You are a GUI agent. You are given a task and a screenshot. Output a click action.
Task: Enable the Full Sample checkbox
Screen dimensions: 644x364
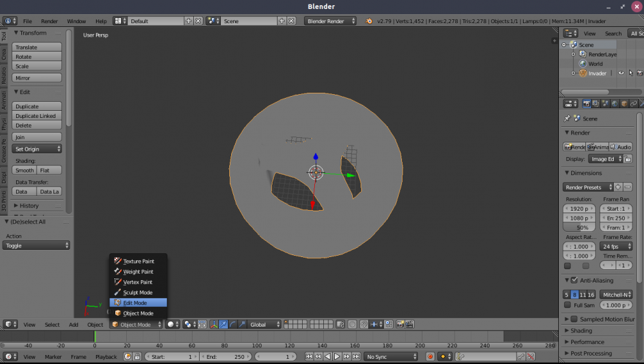(567, 305)
